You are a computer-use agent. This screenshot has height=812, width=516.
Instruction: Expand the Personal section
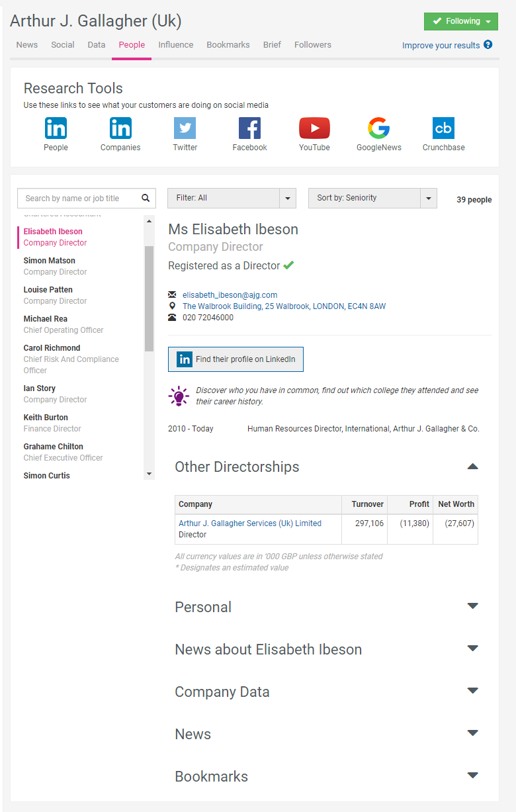472,606
